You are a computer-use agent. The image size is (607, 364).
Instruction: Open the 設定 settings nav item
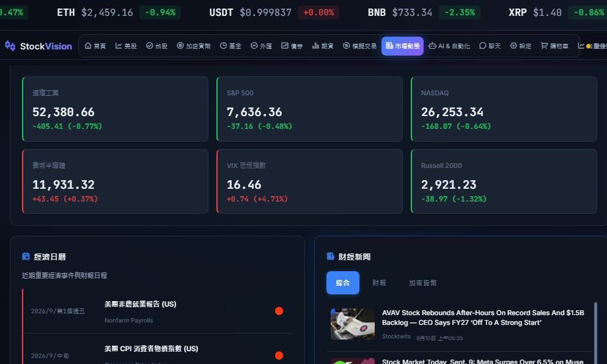pyautogui.click(x=521, y=46)
